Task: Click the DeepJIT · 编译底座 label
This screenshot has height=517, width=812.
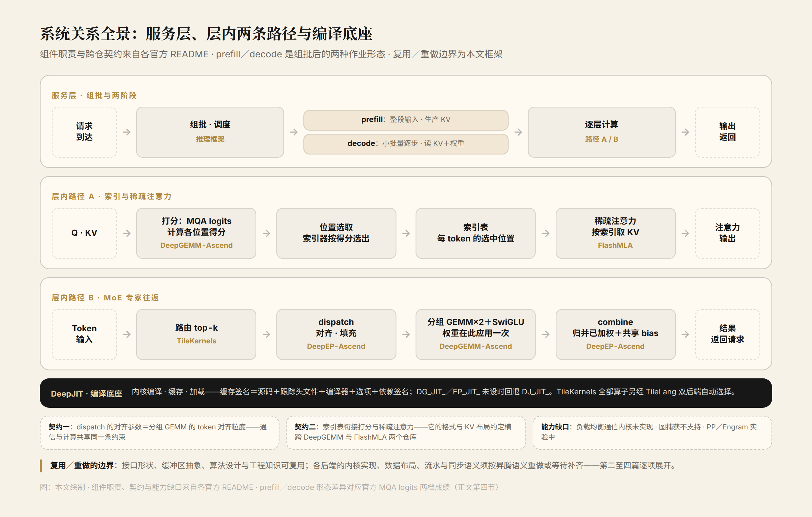Action: pos(86,394)
